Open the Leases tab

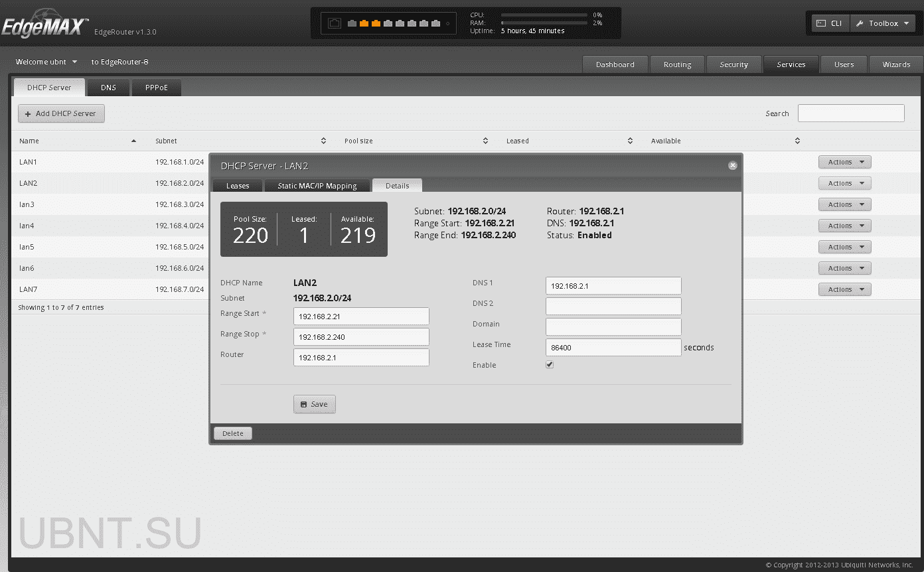(238, 186)
